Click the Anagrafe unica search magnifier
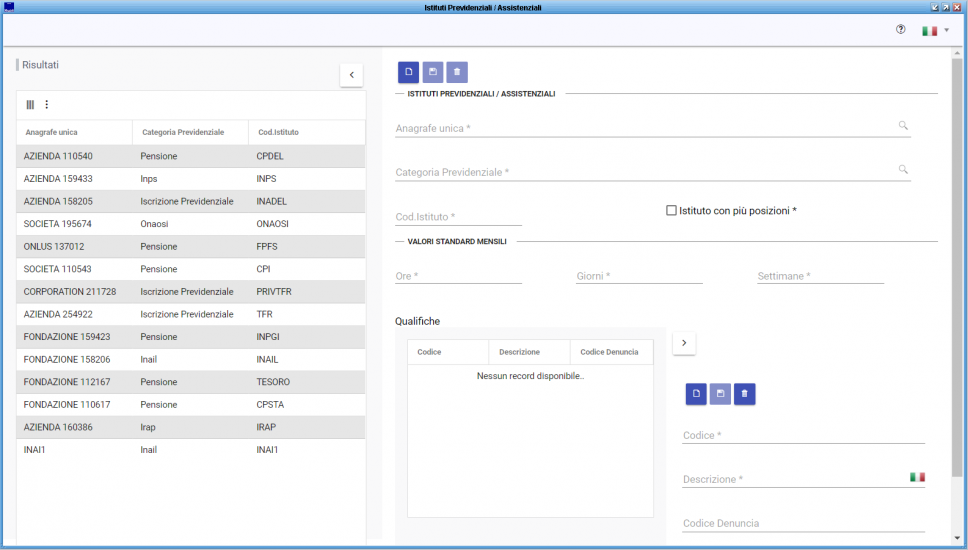The width and height of the screenshot is (968, 550). click(903, 126)
